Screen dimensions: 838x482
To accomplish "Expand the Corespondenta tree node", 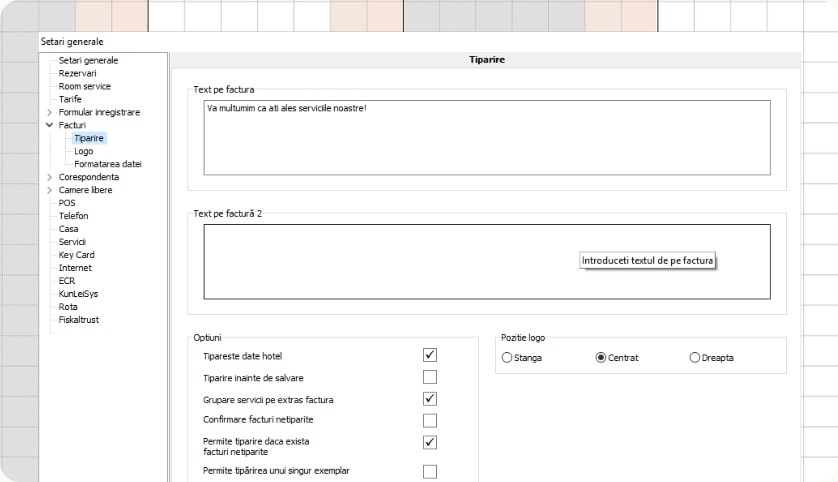I will (49, 177).
